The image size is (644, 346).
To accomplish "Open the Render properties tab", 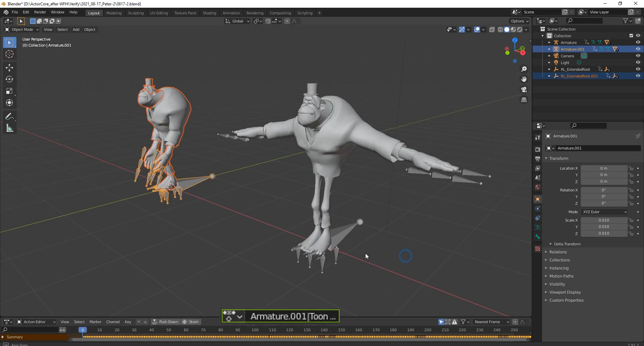I will 538,149.
